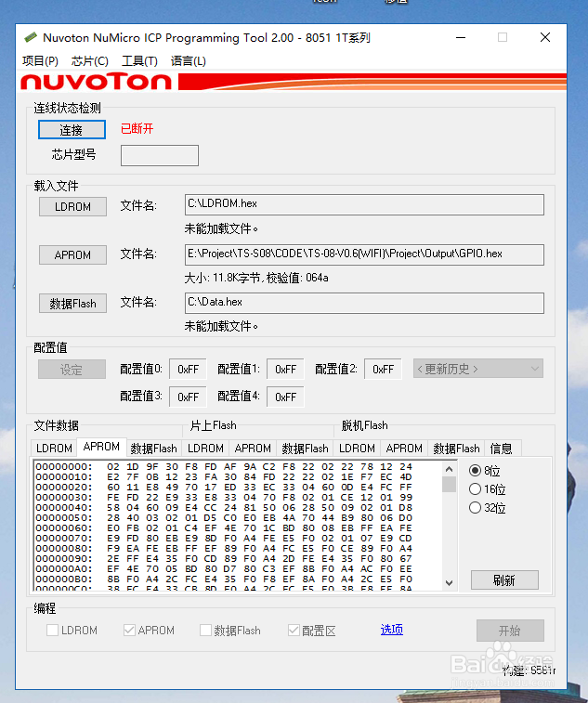The height and width of the screenshot is (703, 588).
Task: Switch to file data APROM tab
Action: (102, 447)
